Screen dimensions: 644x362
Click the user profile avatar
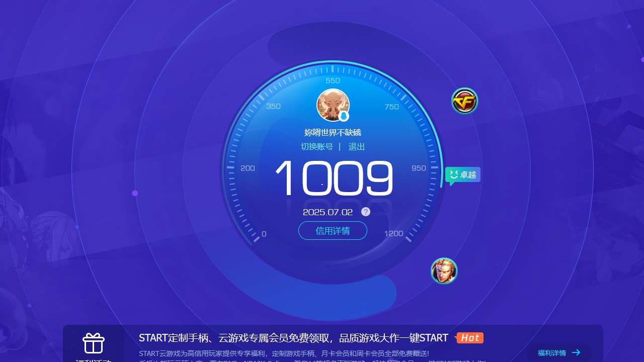[332, 105]
